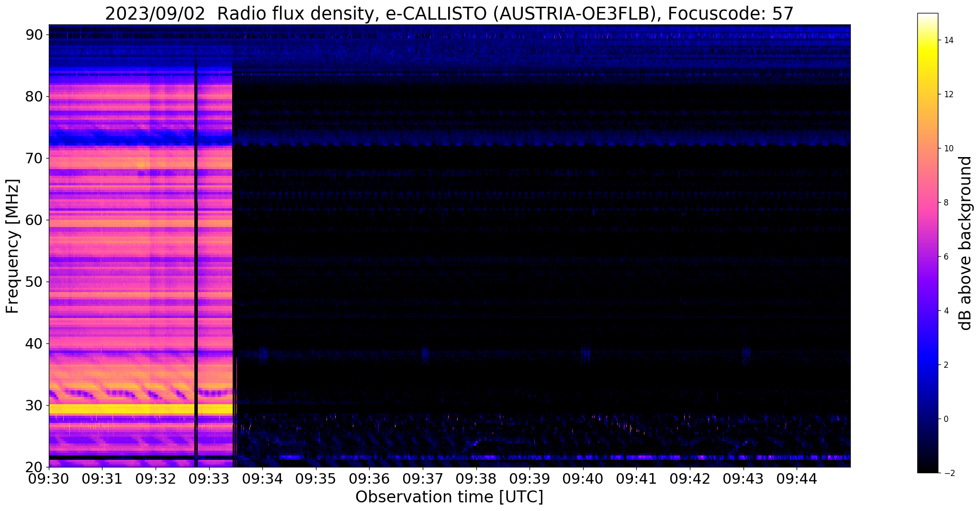Click the 09:40 time tick label

583,478
